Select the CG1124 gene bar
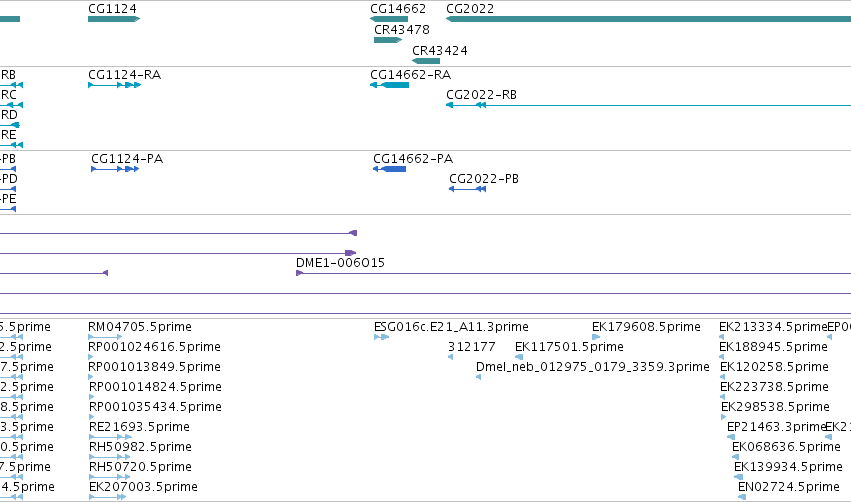851x502 pixels. [114, 19]
